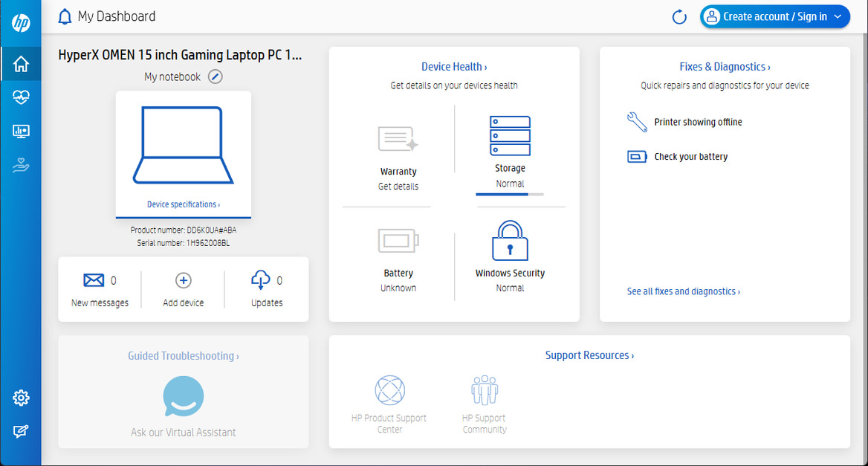Screen dimensions: 868x466
Task: Open the New messages envelope icon
Action: (x=94, y=280)
